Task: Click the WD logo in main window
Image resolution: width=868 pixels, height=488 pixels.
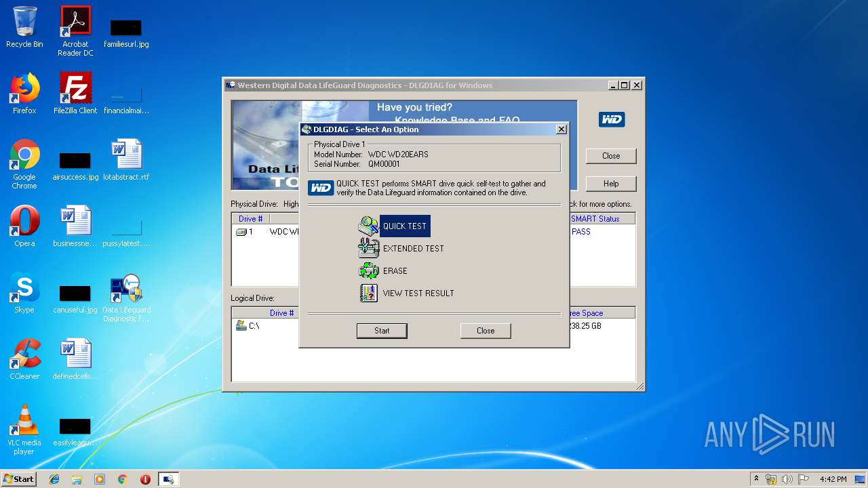Action: [612, 120]
